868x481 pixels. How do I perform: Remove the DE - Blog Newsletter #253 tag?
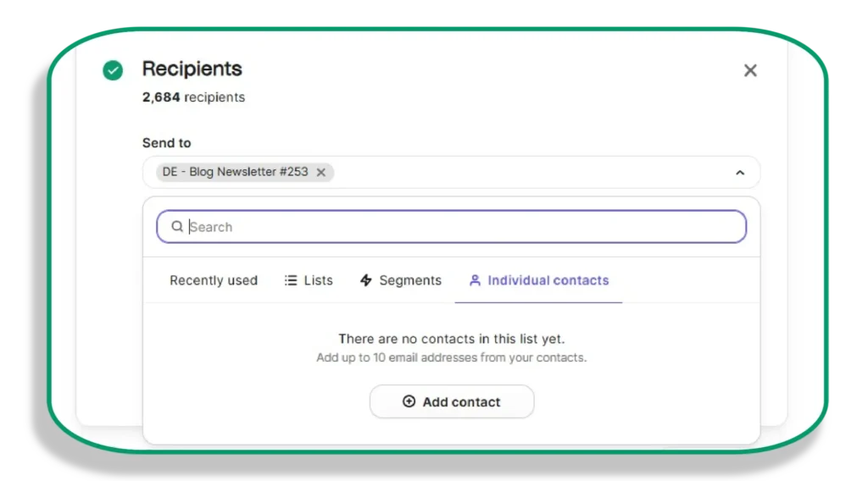(321, 173)
